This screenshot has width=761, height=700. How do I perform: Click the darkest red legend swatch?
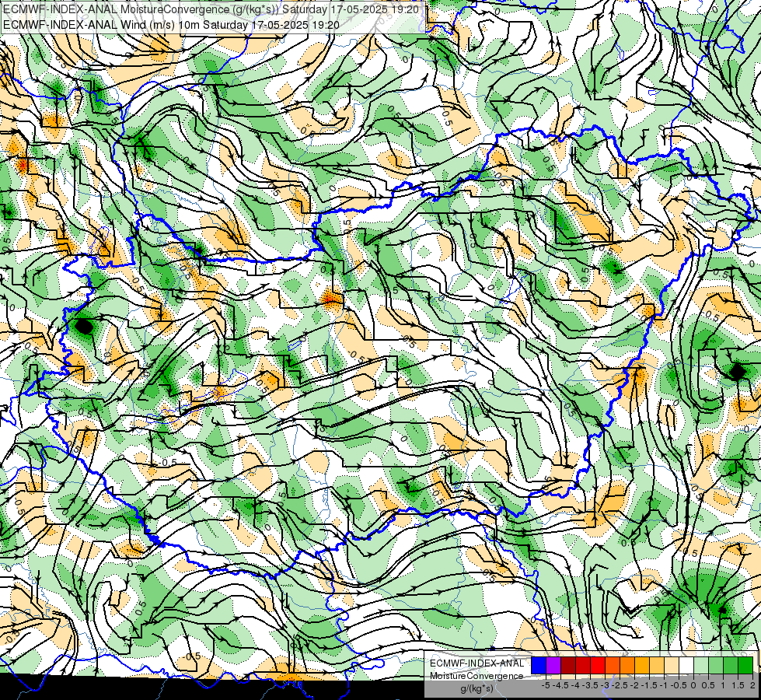coord(568,665)
